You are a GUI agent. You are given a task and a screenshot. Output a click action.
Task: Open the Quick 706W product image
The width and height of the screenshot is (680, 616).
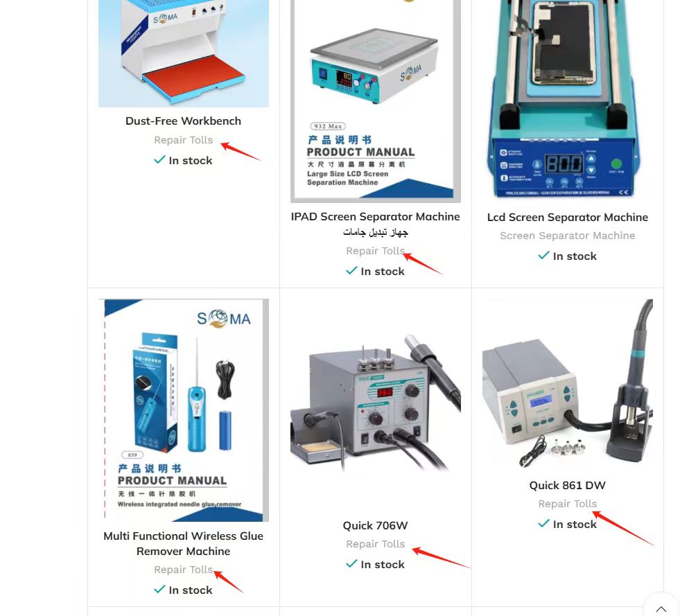click(376, 405)
